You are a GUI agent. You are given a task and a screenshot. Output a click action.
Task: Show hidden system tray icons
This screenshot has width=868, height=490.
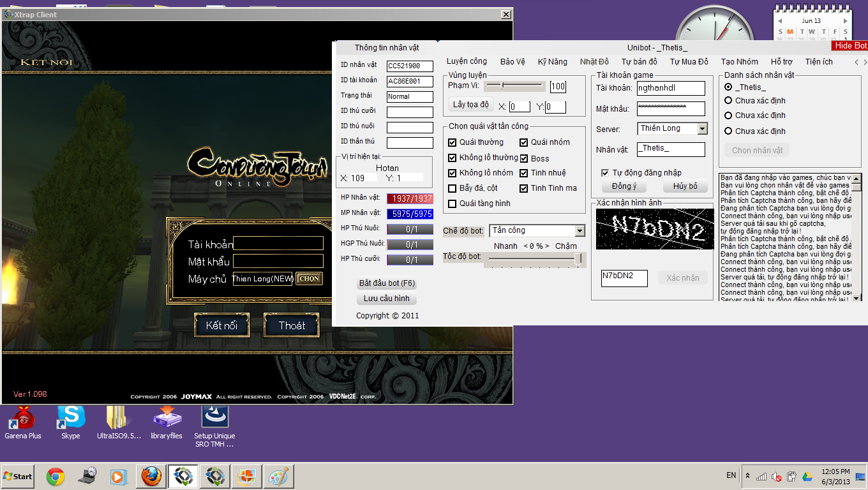pyautogui.click(x=747, y=476)
